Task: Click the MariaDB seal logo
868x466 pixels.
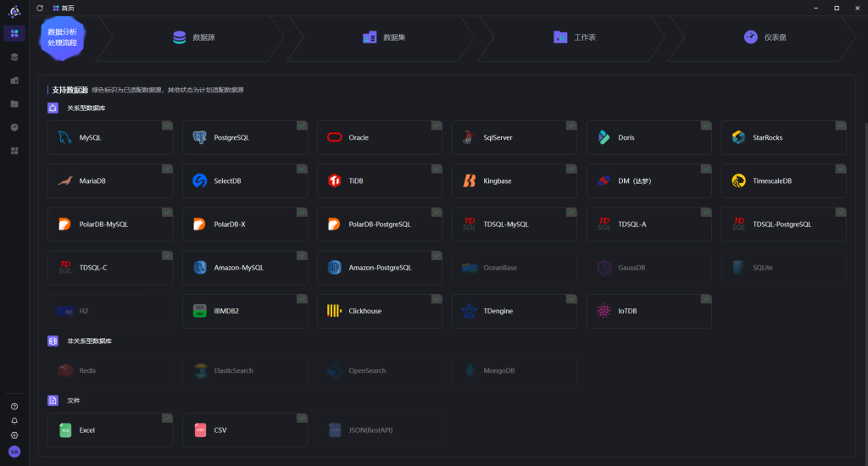Action: pyautogui.click(x=64, y=181)
